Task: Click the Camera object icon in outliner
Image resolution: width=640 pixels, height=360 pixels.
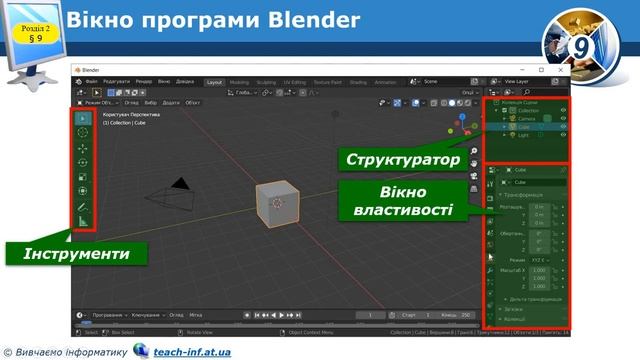Action: point(512,119)
